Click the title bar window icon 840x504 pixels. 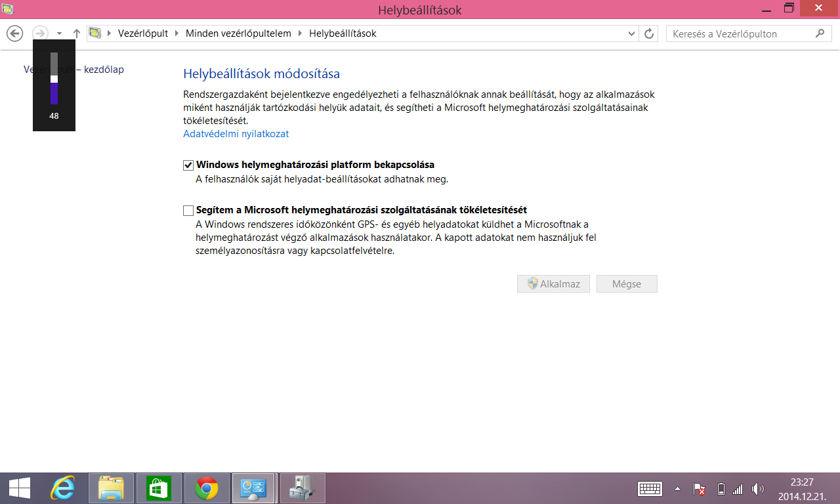click(9, 9)
